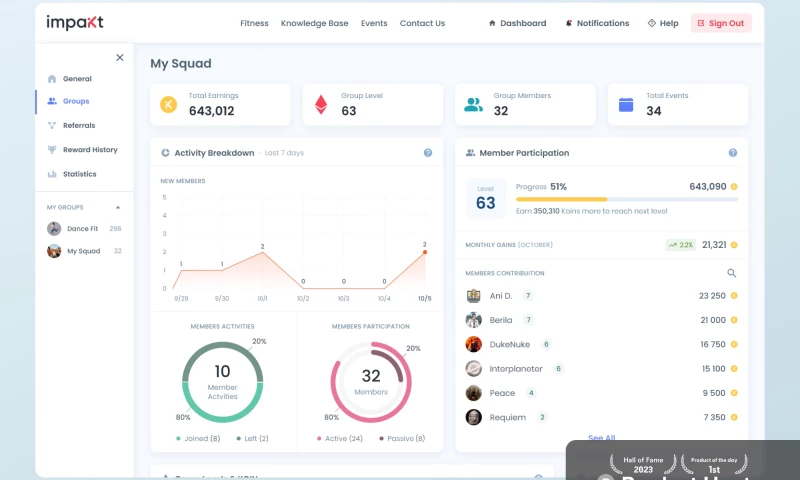Screen dimensions: 800x480
Task: Click the Group Members people icon
Action: [473, 104]
